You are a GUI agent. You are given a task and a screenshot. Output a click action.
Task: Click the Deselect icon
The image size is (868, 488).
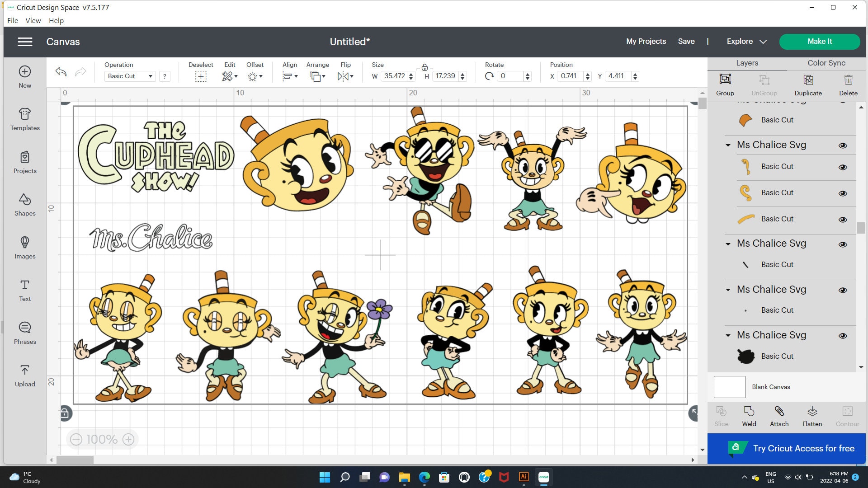point(201,76)
